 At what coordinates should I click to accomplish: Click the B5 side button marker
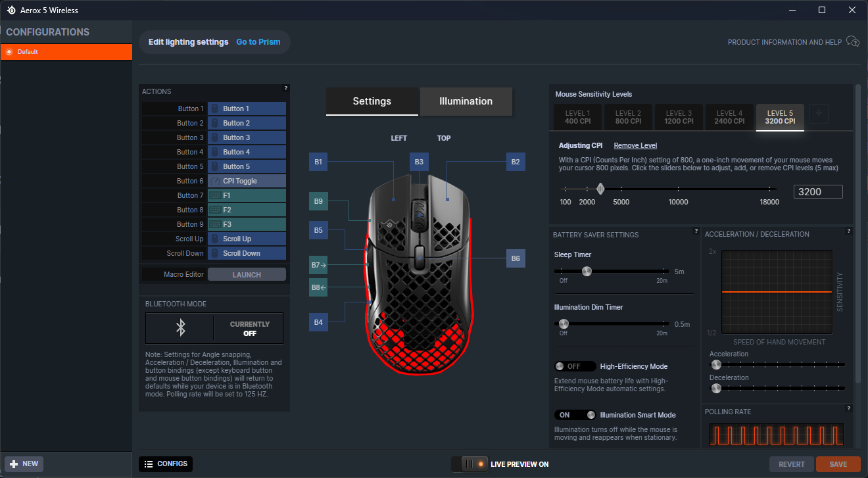click(318, 230)
